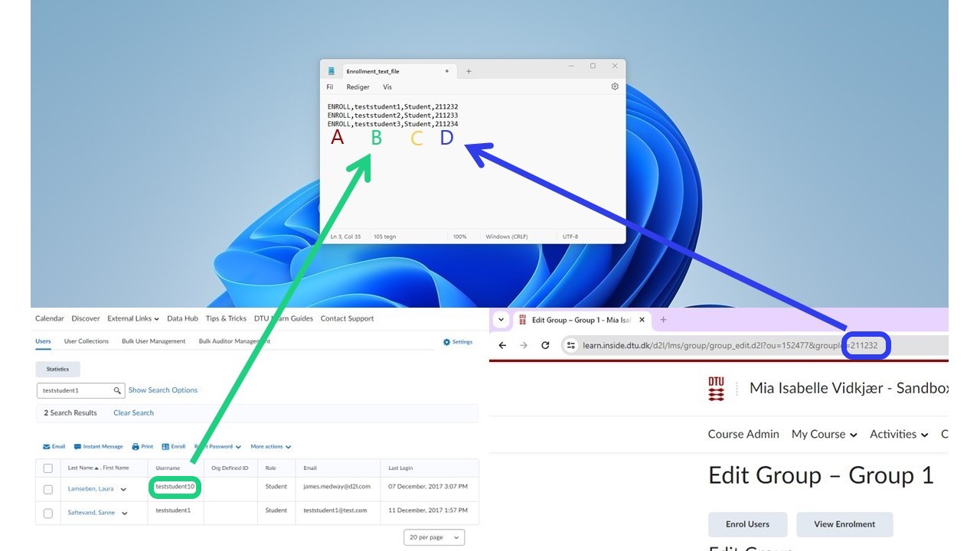
Task: Tick the select-all checkbox in table header
Action: [48, 468]
